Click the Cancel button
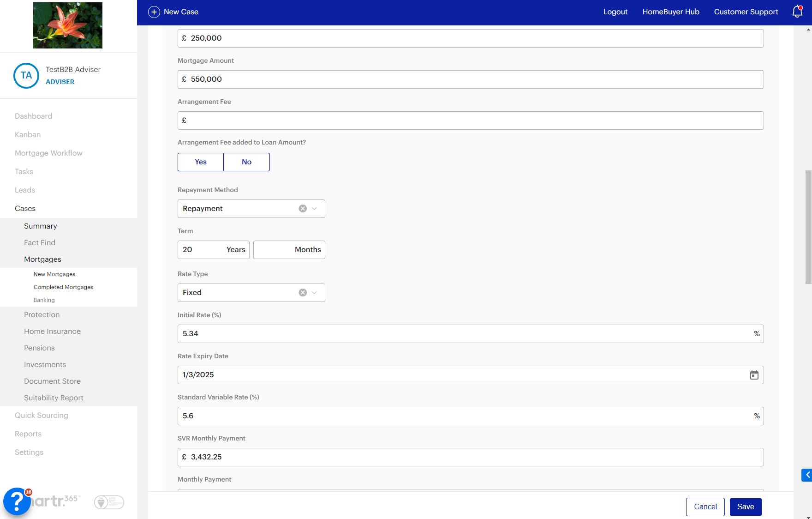 click(x=705, y=507)
